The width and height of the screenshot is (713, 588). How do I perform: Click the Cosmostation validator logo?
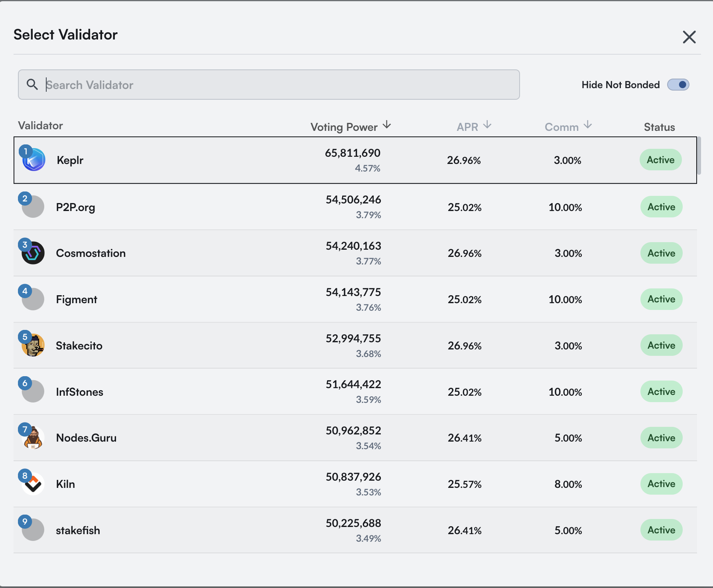(33, 253)
